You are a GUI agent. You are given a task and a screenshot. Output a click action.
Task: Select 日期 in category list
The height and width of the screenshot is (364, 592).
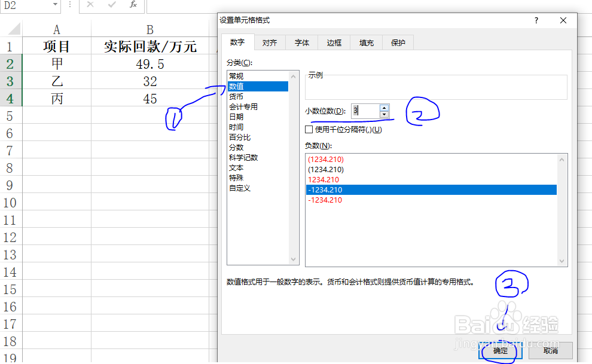pos(258,117)
